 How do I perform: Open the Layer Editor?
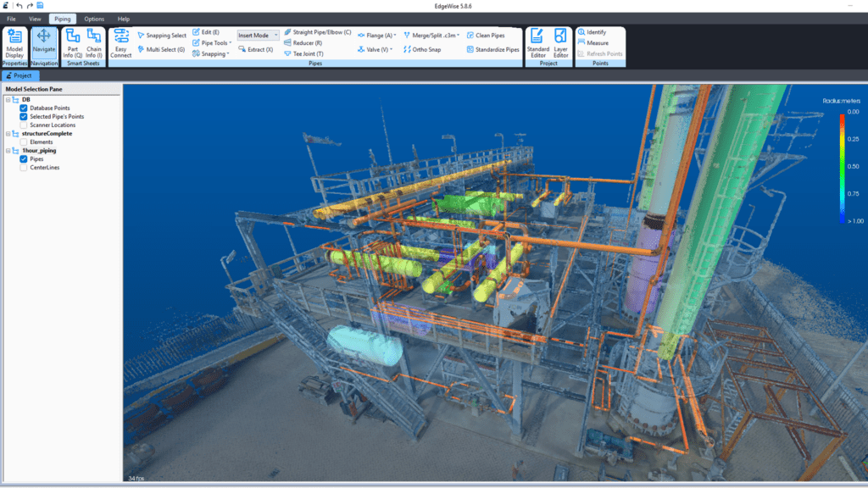coord(560,42)
